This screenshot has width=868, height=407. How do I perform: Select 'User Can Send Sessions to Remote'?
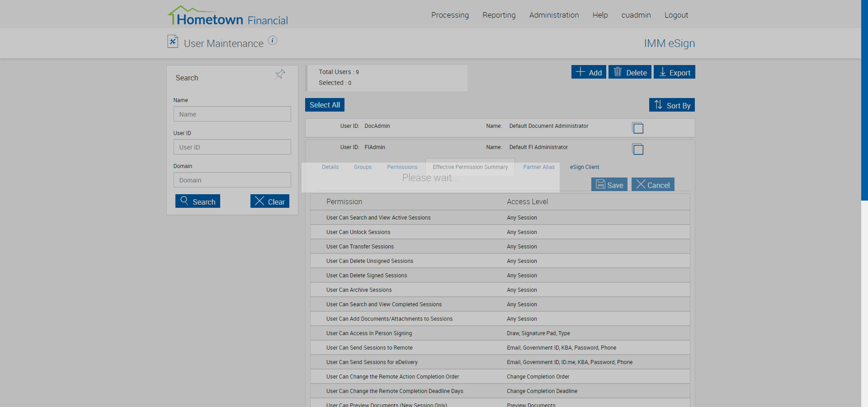tap(500, 347)
